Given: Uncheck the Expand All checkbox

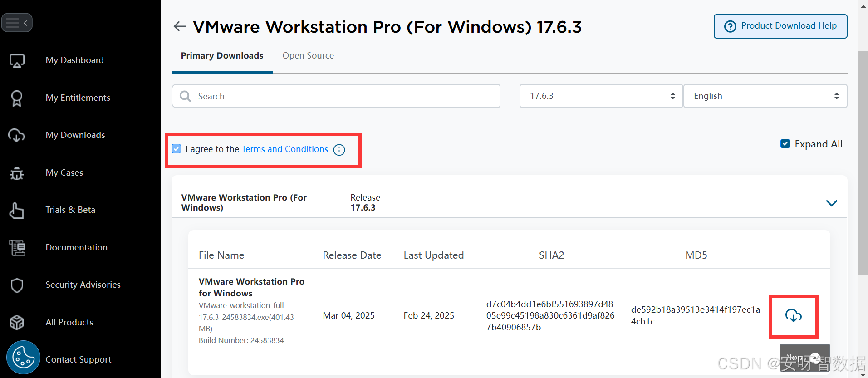Looking at the screenshot, I should pos(785,144).
